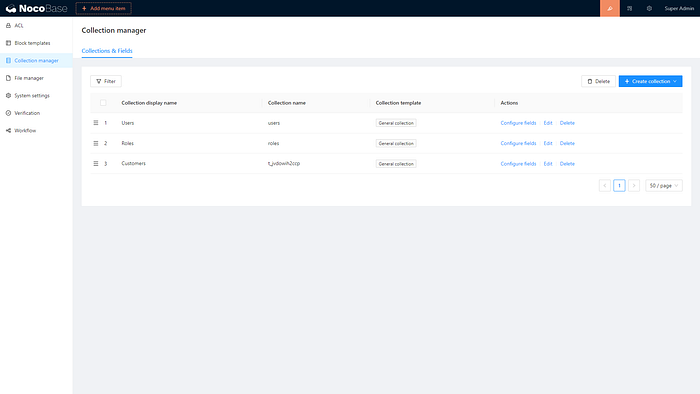Select Collection manager in the sidebar
700x394 pixels.
[36, 60]
